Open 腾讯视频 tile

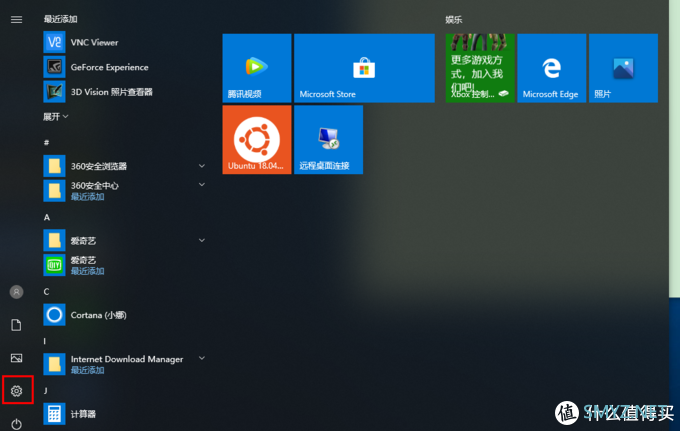tap(257, 68)
